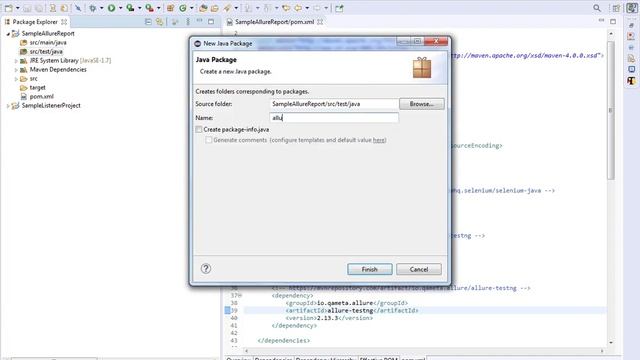640x360 pixels.
Task: Select src/test/java in Package Explorer
Action: [46, 51]
